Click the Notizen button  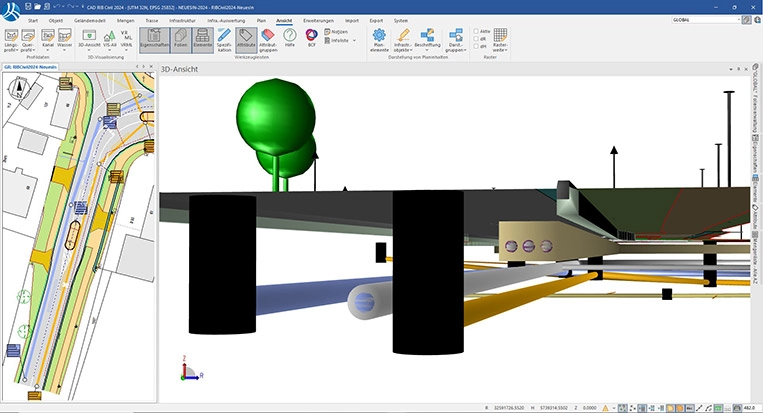click(x=336, y=32)
